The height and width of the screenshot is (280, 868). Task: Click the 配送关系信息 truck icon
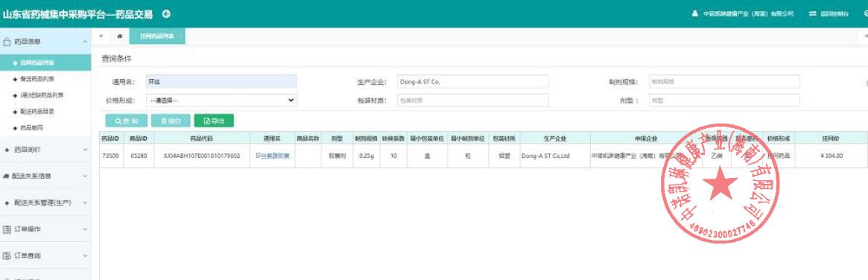tap(7, 176)
